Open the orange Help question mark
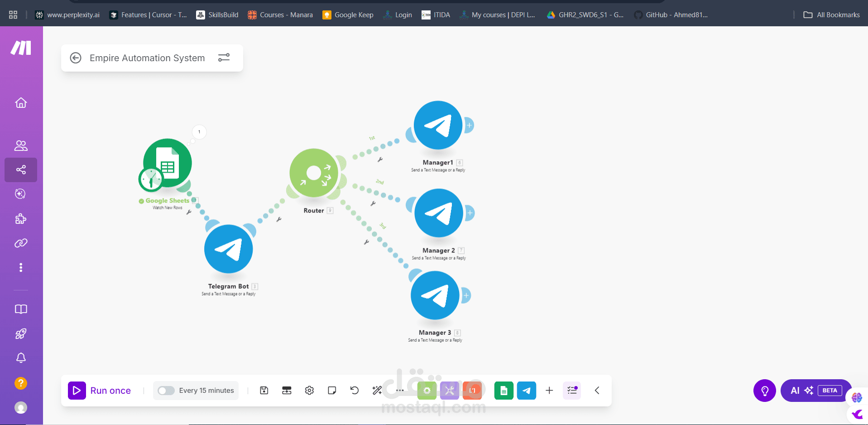 pyautogui.click(x=21, y=383)
